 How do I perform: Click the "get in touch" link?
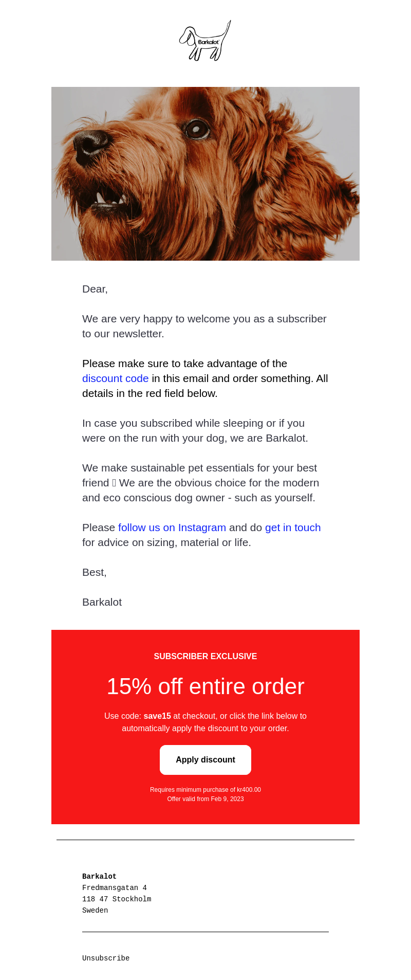(293, 528)
